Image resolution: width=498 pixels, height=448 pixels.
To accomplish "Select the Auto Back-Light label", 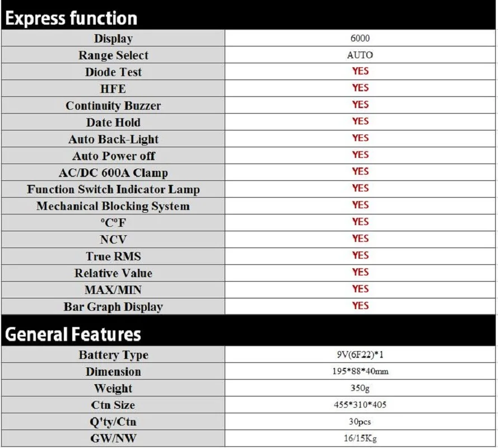I will click(113, 139).
